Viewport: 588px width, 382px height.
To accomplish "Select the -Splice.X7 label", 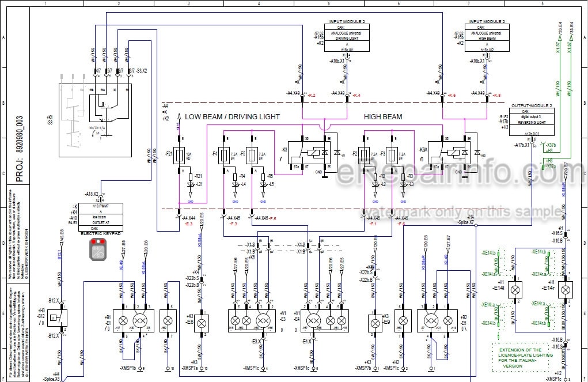I will (466, 222).
